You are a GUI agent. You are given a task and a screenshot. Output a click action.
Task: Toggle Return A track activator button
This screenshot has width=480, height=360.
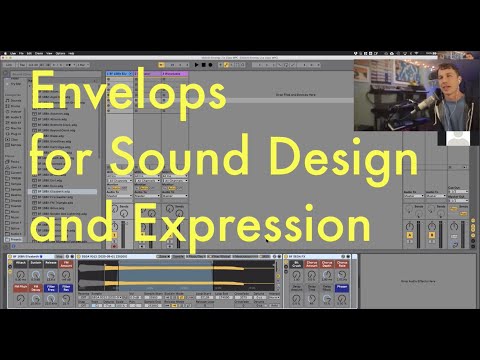click(x=410, y=235)
